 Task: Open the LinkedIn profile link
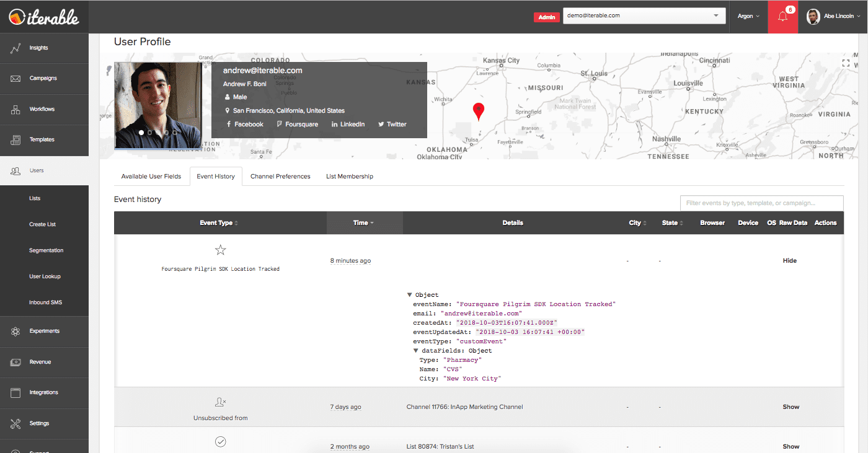point(348,125)
